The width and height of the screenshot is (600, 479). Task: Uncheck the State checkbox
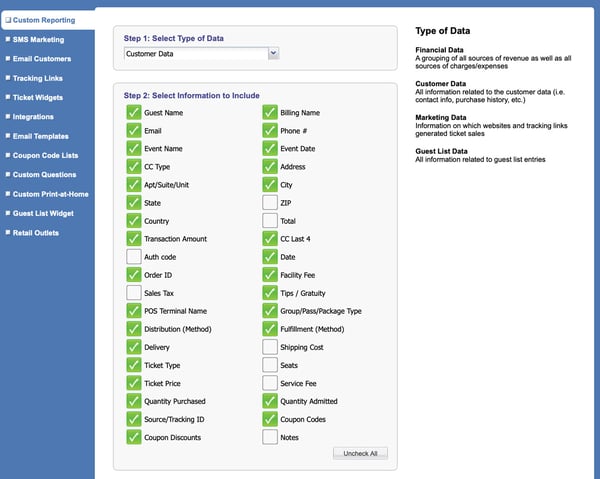[134, 203]
